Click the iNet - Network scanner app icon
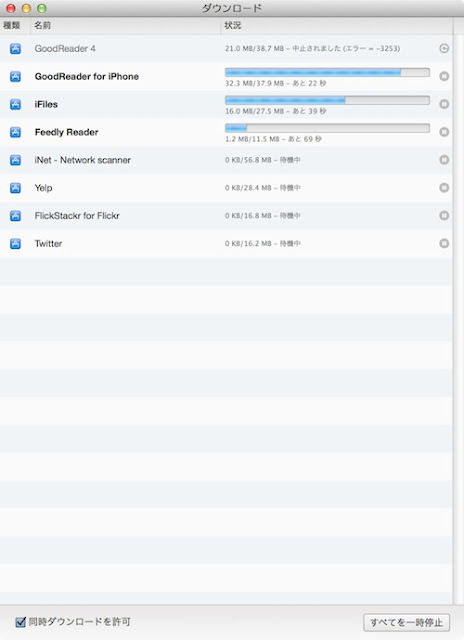The width and height of the screenshot is (464, 640). click(x=16, y=160)
